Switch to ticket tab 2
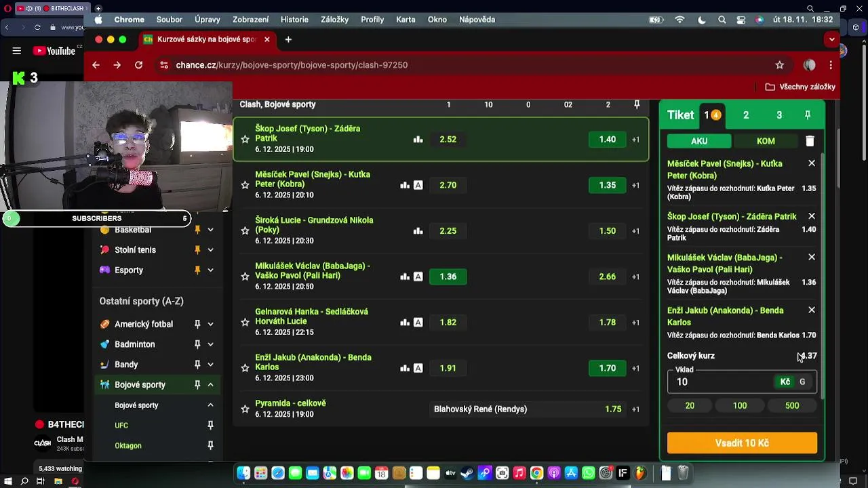This screenshot has height=488, width=868. coord(746,115)
